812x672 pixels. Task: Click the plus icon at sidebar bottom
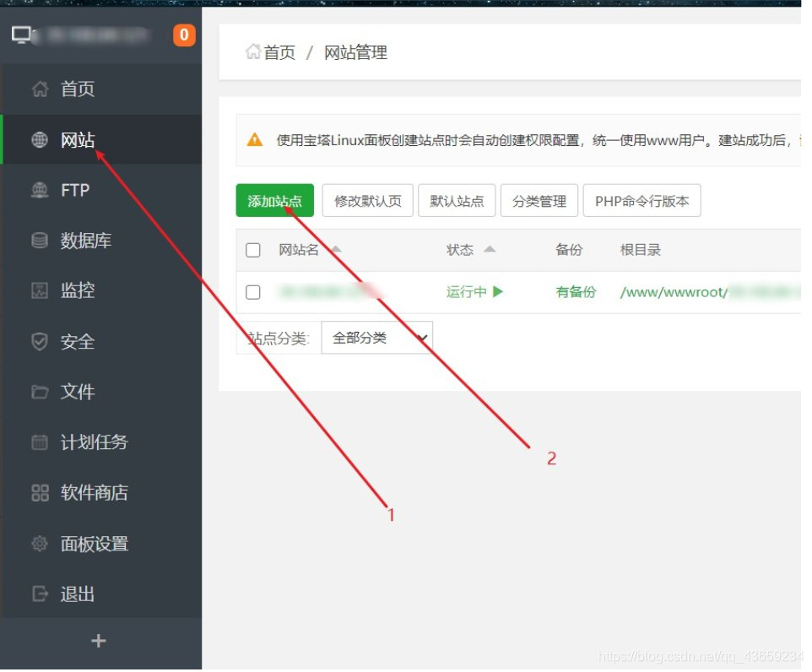pyautogui.click(x=99, y=641)
